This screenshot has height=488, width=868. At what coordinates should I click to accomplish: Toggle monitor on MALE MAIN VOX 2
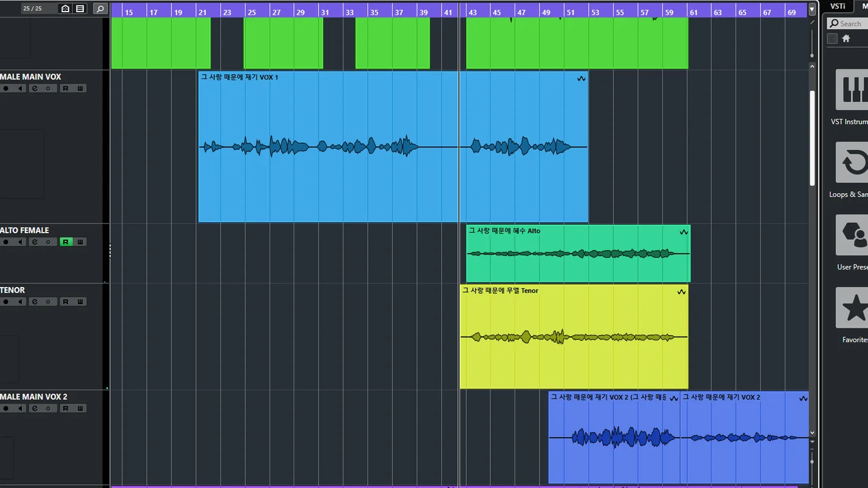[x=21, y=408]
